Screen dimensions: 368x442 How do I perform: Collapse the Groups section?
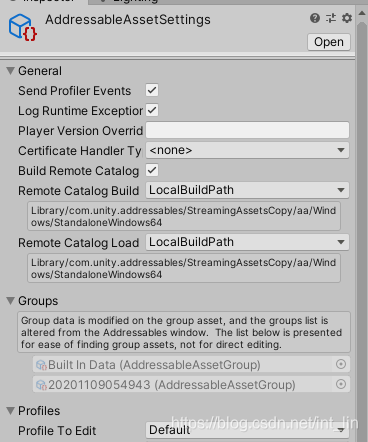click(x=10, y=301)
